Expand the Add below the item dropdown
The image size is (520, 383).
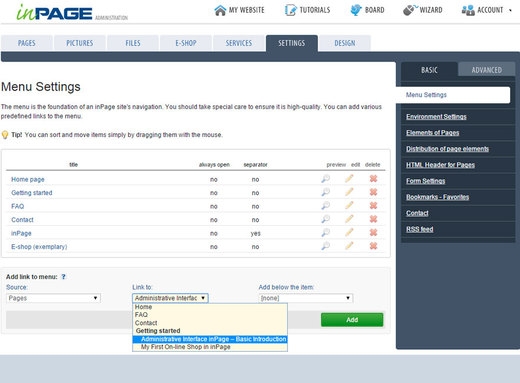306,298
